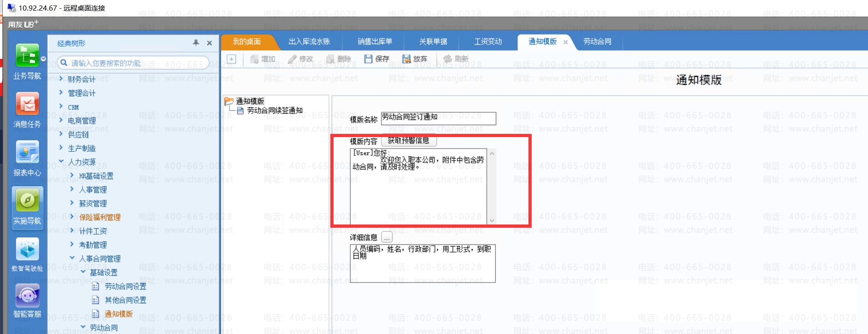Click the magnifier icon in the function search box
The width and height of the screenshot is (868, 334).
click(64, 63)
